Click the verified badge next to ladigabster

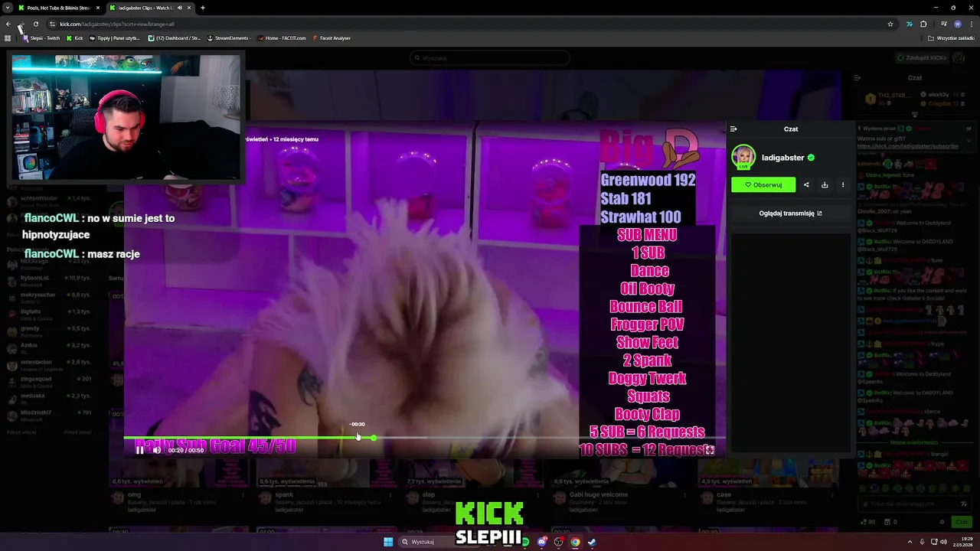[811, 158]
